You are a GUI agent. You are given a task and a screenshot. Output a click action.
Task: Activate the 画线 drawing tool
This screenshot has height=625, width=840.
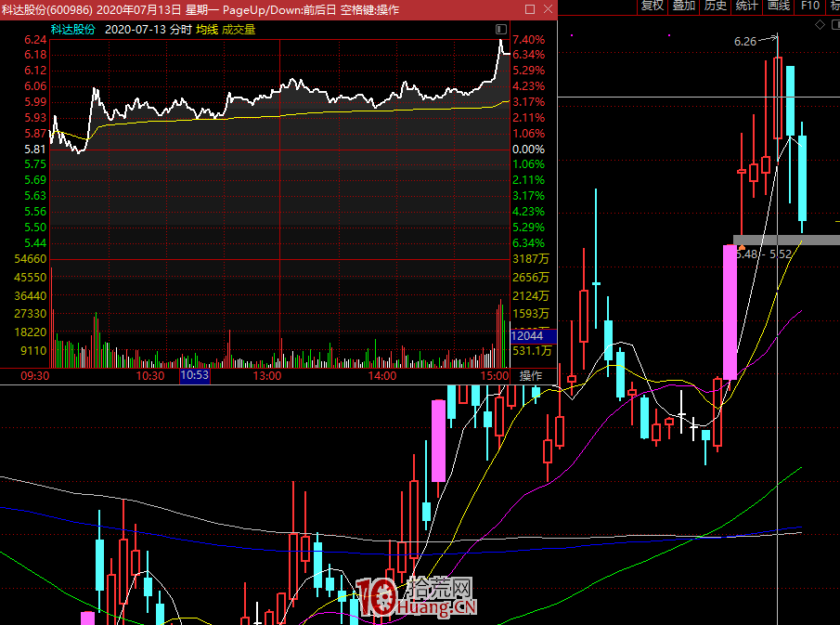778,6
